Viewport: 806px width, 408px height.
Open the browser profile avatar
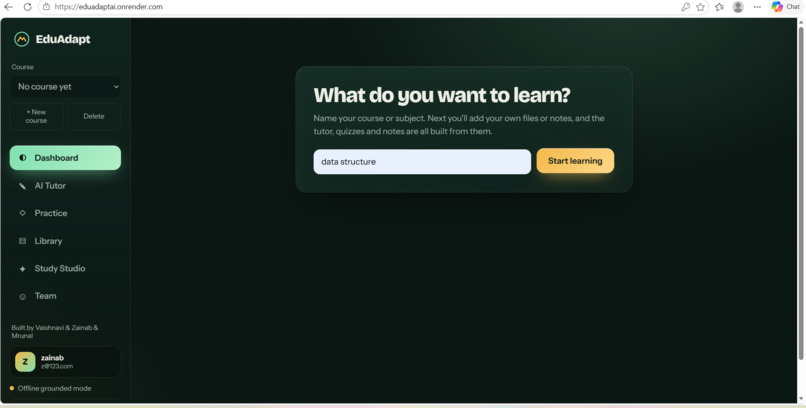(x=738, y=7)
